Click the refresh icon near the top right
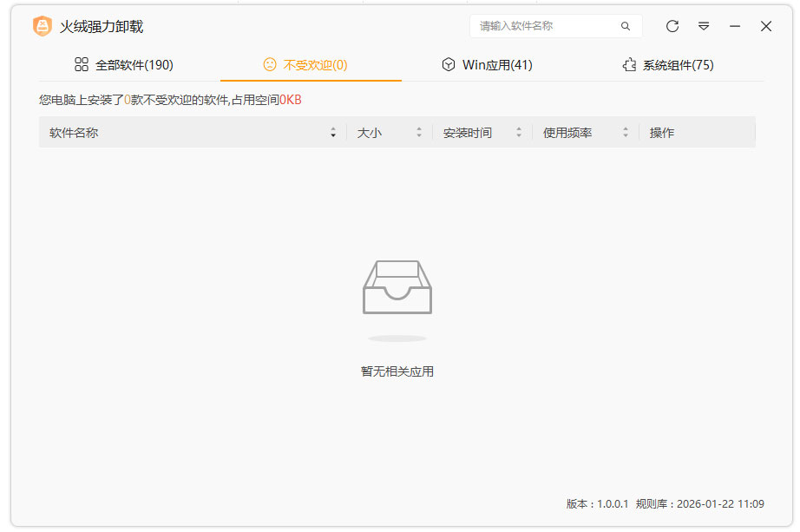The height and width of the screenshot is (532, 800). point(672,27)
